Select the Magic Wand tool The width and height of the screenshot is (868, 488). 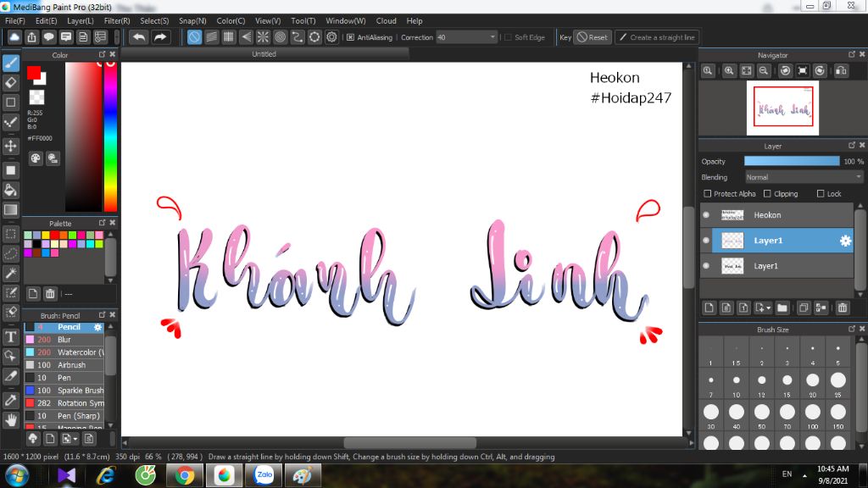click(10, 274)
